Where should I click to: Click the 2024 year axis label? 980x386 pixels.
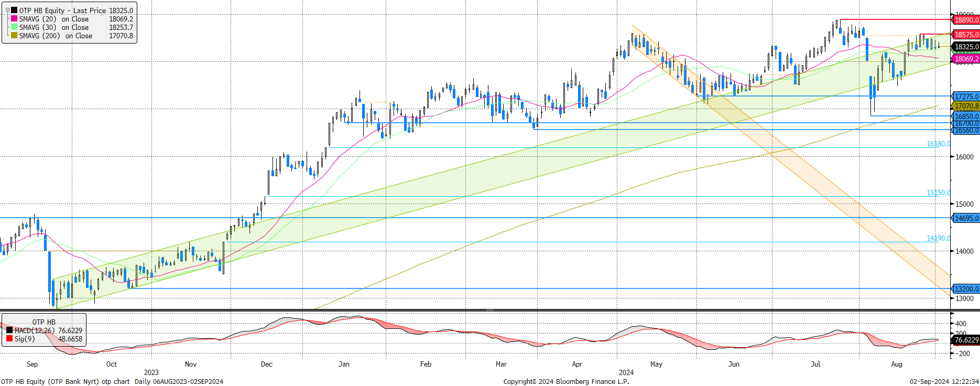click(x=626, y=372)
